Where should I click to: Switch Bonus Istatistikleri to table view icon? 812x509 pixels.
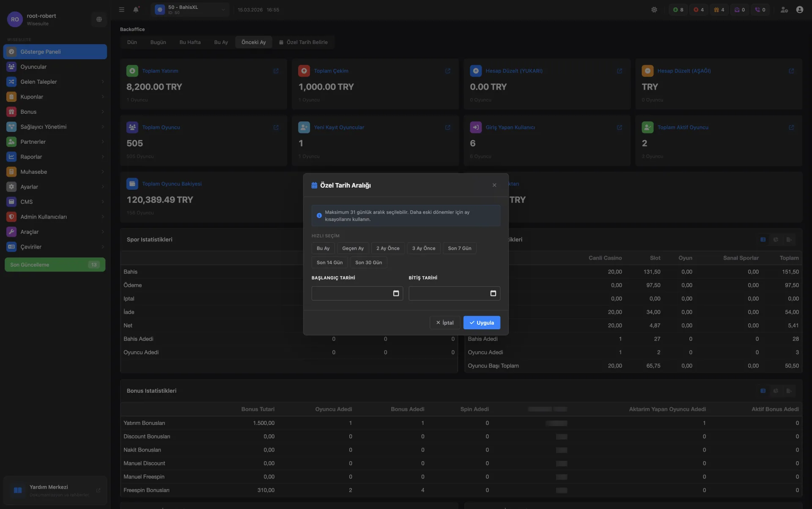point(763,391)
